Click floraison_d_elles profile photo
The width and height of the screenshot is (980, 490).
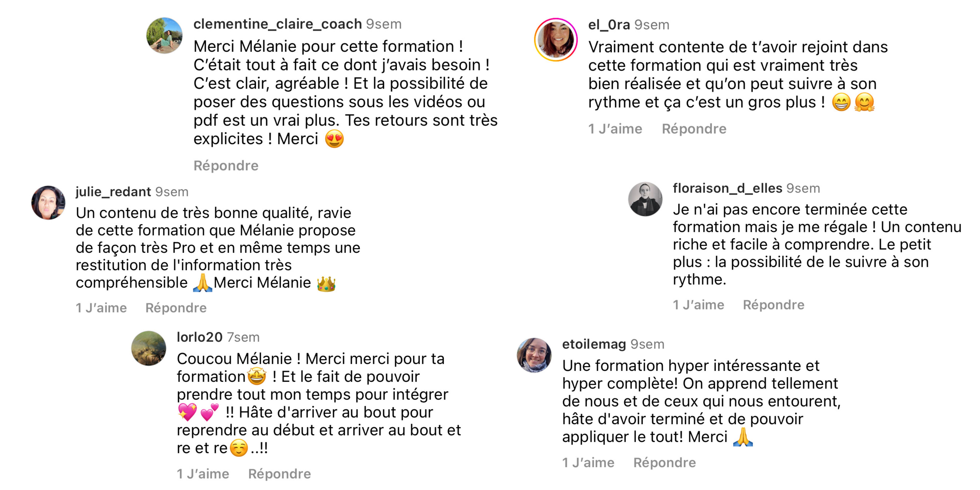tap(645, 199)
